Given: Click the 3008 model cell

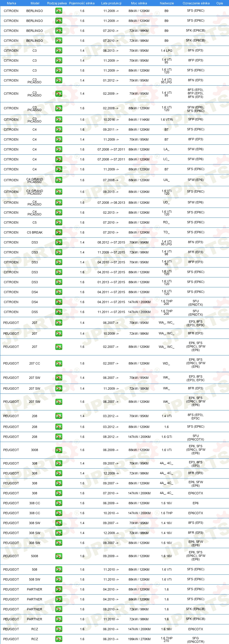Looking at the screenshot, I should click(x=35, y=450).
